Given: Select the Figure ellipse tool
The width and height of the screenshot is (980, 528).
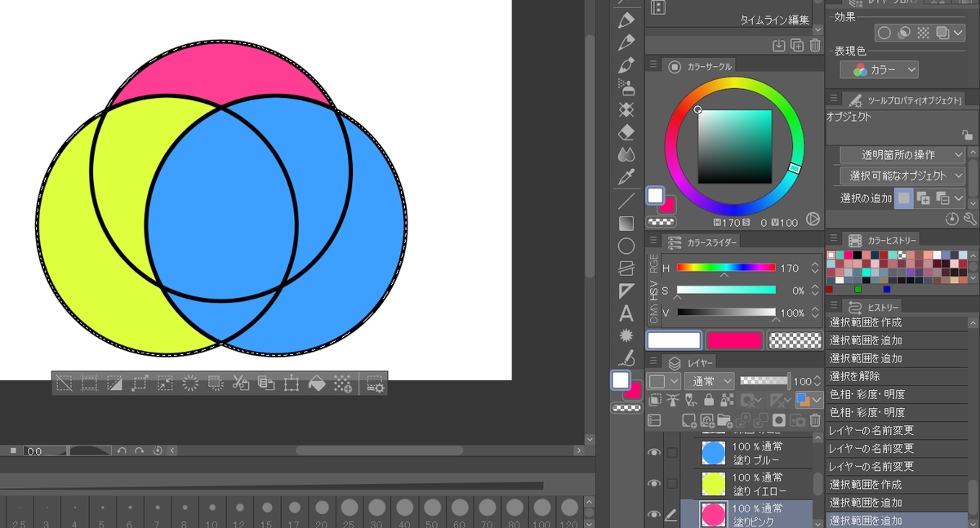Looking at the screenshot, I should 626,246.
